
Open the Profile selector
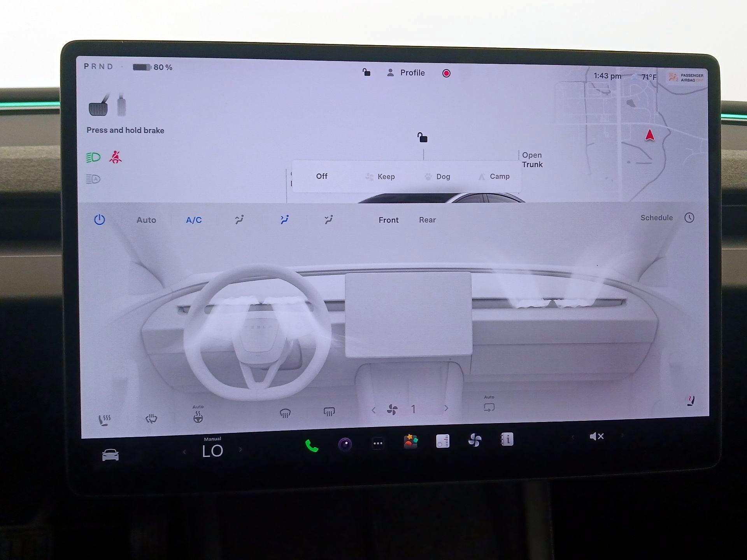(x=407, y=73)
